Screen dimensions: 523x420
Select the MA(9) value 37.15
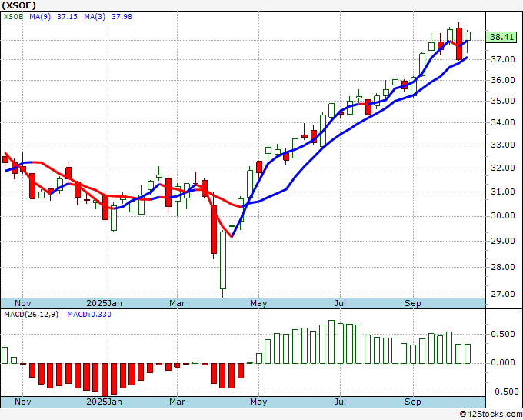pyautogui.click(x=67, y=17)
